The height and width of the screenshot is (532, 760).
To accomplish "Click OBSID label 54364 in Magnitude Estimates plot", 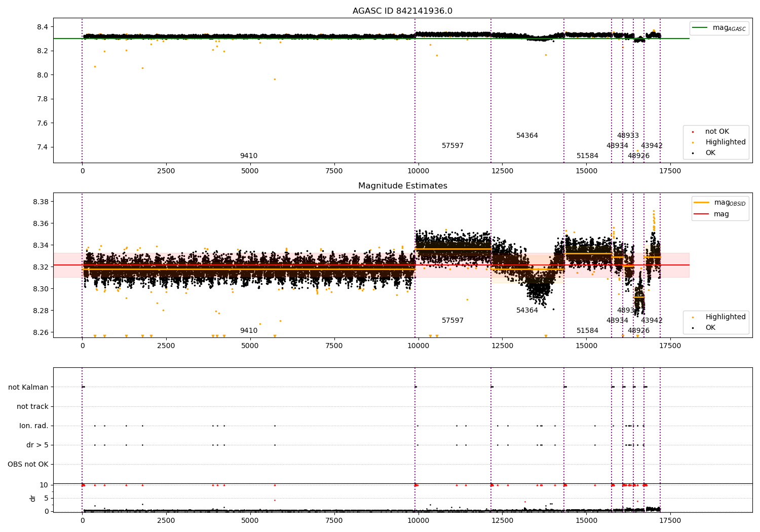I will click(x=527, y=311).
